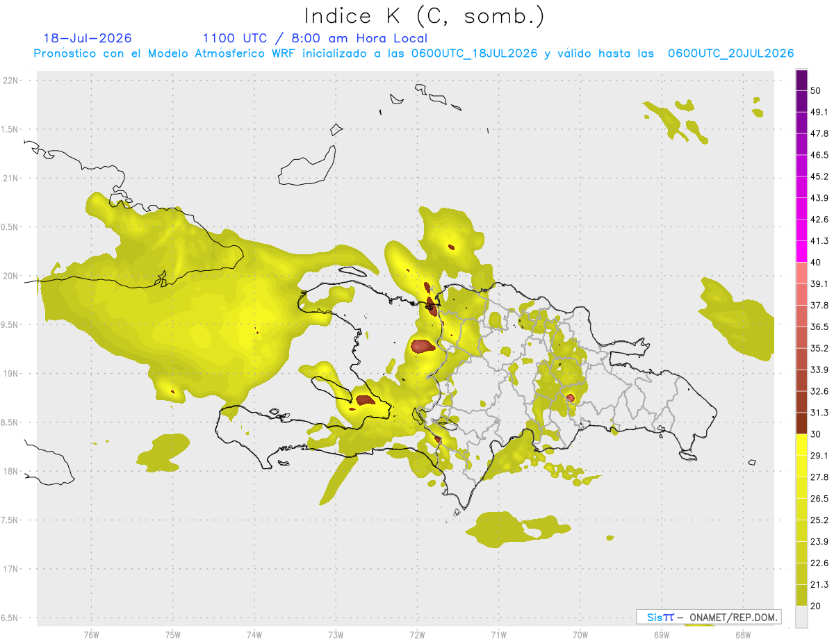
Task: Click the legend value "35.2"
Action: (819, 348)
